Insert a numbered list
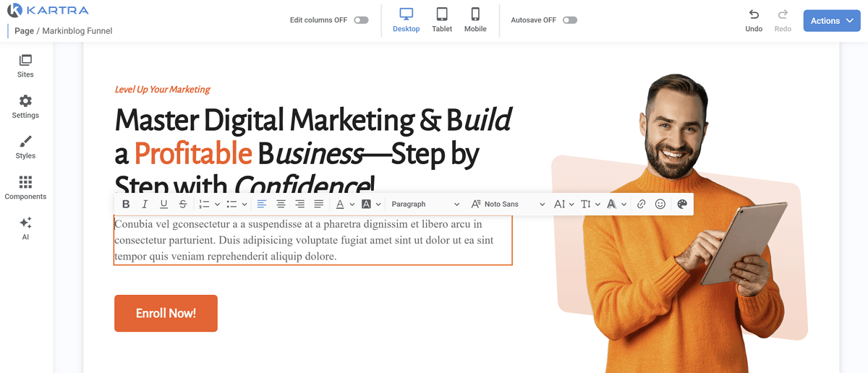This screenshot has height=373, width=868. 204,205
